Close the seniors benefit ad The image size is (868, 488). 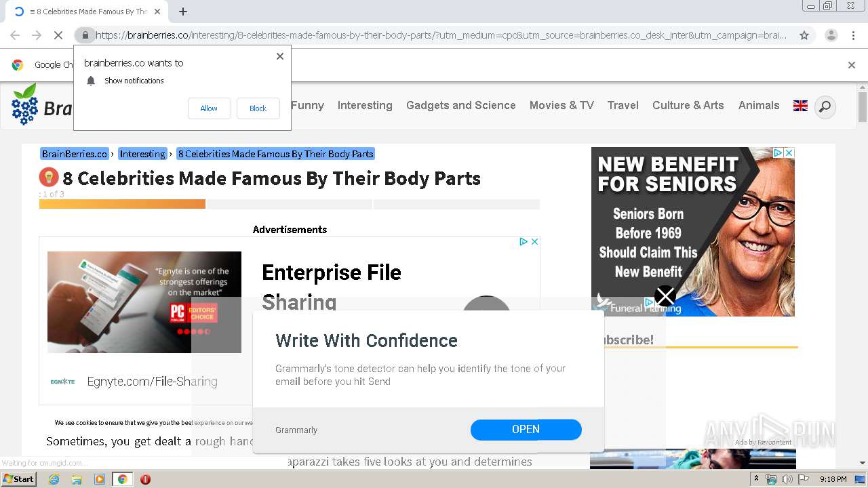[789, 153]
